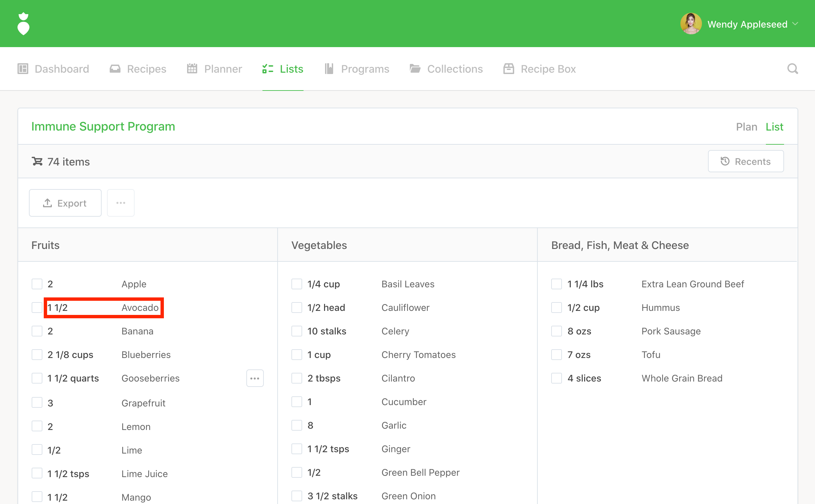Click the Collections folder icon
Image resolution: width=815 pixels, height=504 pixels.
coord(415,69)
